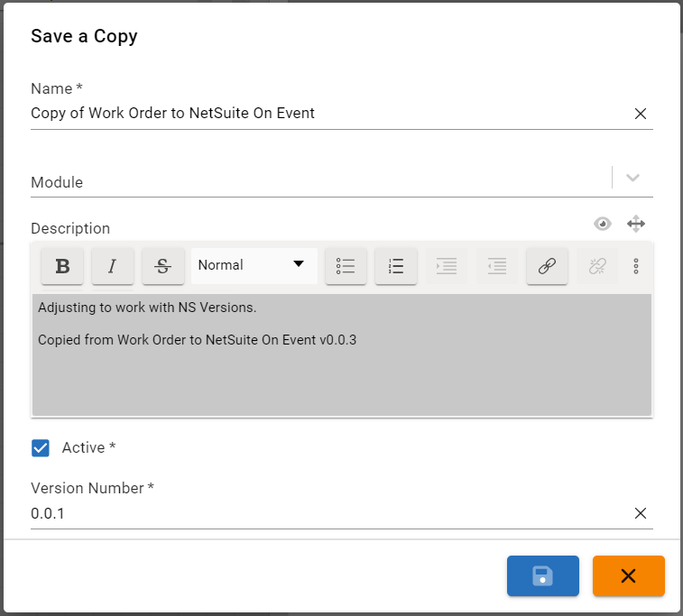The height and width of the screenshot is (616, 683).
Task: Insert a hyperlink in description
Action: pos(547,266)
